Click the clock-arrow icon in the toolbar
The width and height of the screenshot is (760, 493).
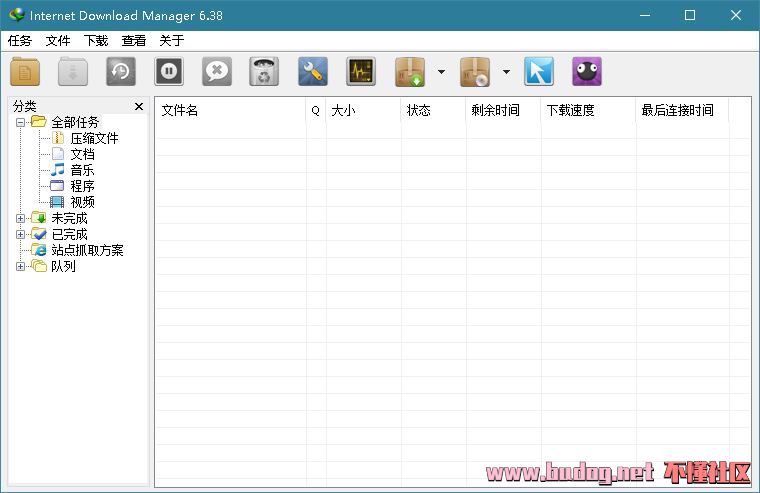pos(121,72)
